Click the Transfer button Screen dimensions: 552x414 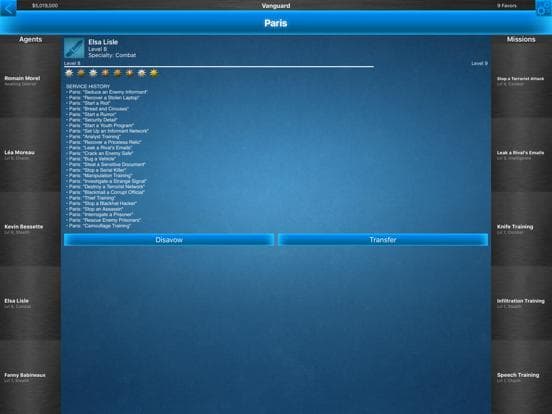click(x=383, y=240)
